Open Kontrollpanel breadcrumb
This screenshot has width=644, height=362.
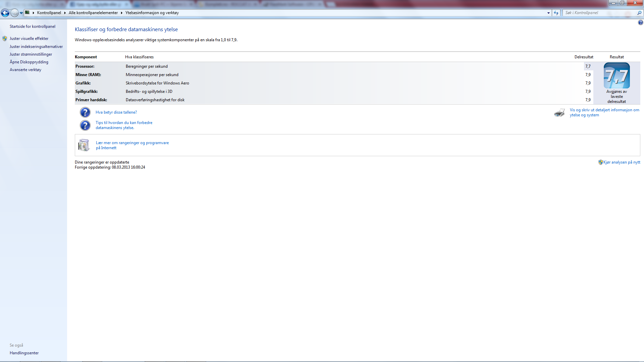coord(49,13)
